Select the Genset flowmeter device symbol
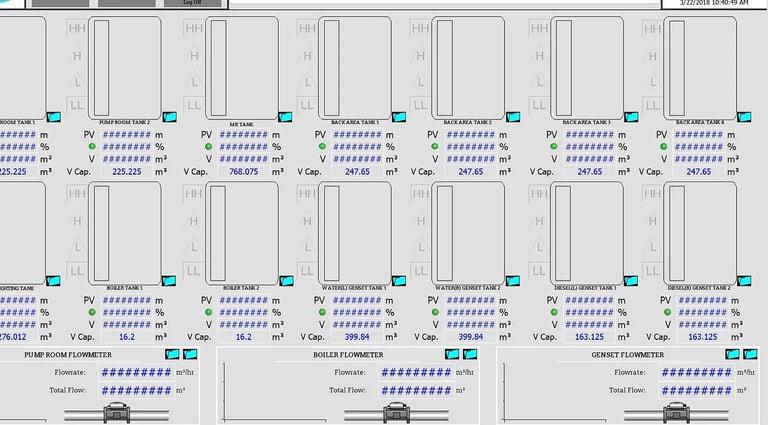768x425 pixels. pos(676,413)
